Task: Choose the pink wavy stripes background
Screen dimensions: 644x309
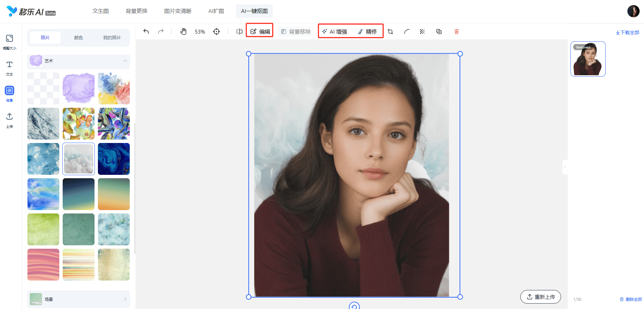Action: [x=43, y=265]
